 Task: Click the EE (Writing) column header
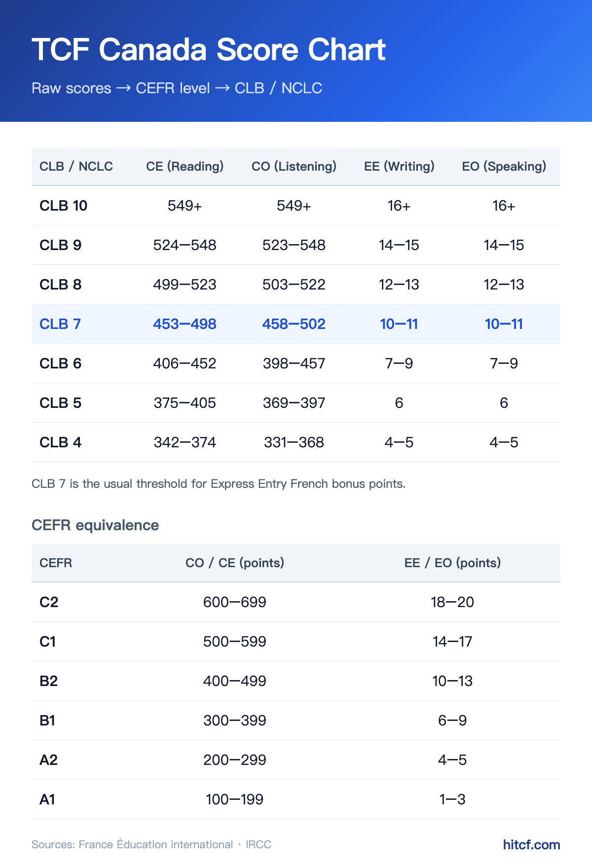pos(399,166)
